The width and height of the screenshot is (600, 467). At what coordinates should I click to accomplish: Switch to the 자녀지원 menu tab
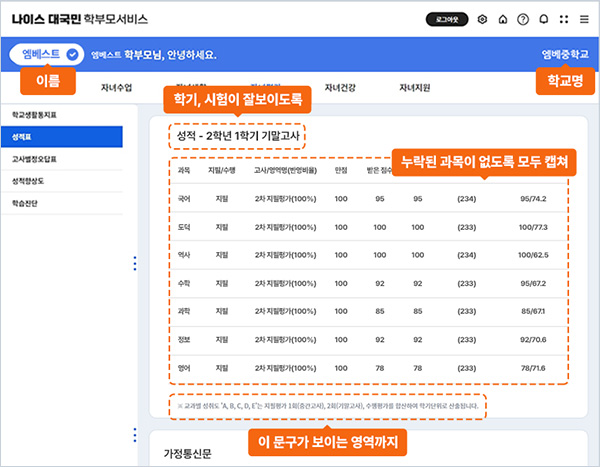point(414,88)
